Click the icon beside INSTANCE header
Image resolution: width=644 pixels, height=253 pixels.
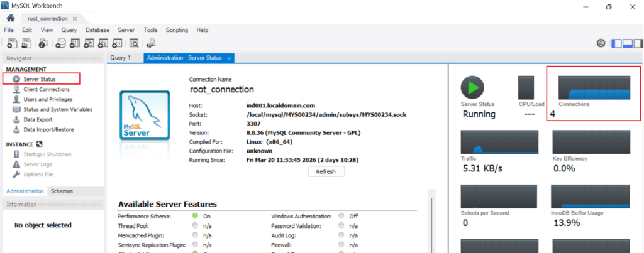pyautogui.click(x=40, y=144)
